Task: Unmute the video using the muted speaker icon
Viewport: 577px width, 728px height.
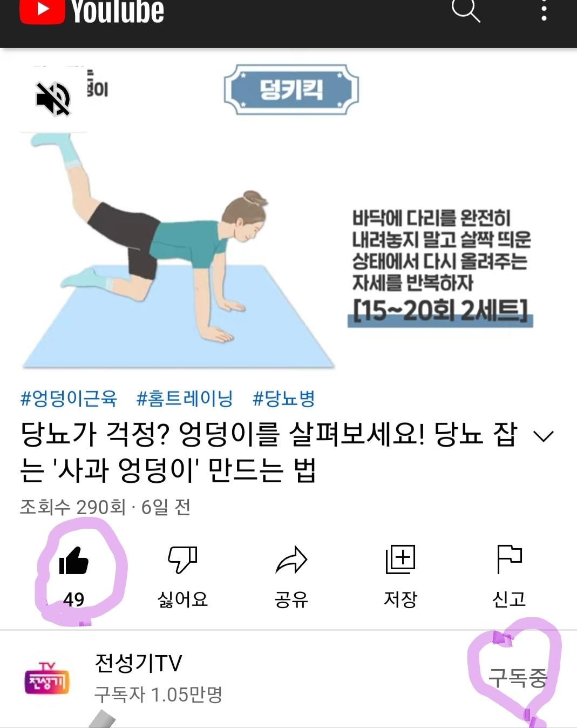Action: (53, 99)
